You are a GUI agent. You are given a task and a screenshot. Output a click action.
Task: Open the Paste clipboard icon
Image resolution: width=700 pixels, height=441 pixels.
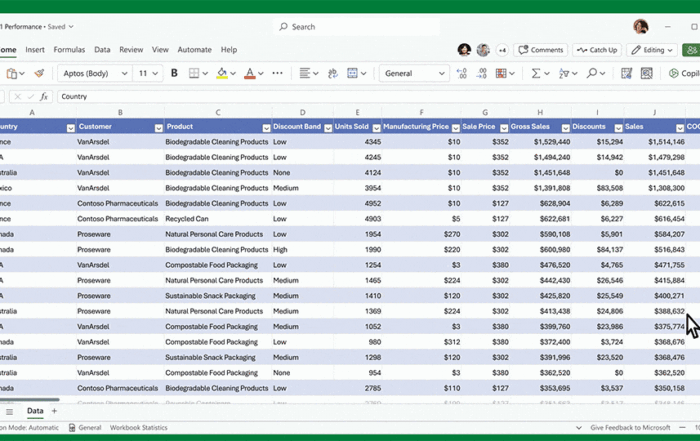pos(12,74)
